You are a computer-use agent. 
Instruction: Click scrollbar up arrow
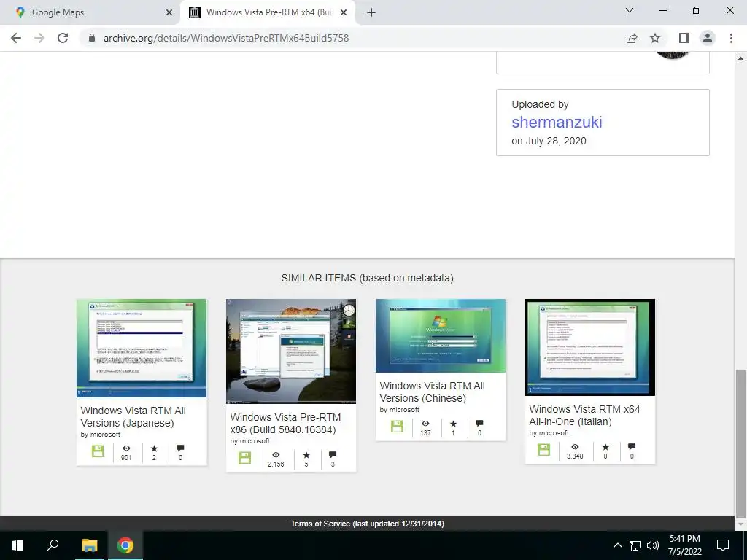tap(740, 58)
